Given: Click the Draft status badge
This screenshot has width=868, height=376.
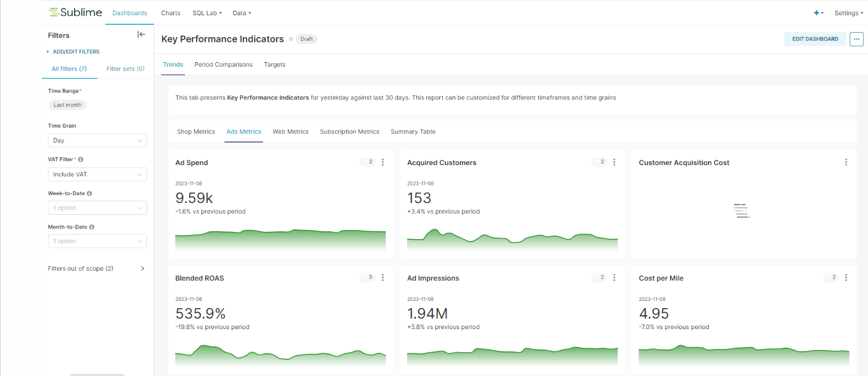Looking at the screenshot, I should [306, 39].
